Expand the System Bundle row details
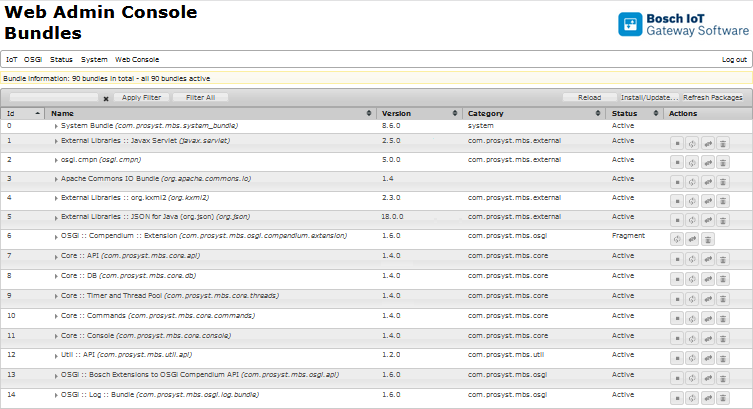753x409 pixels. tap(56, 126)
